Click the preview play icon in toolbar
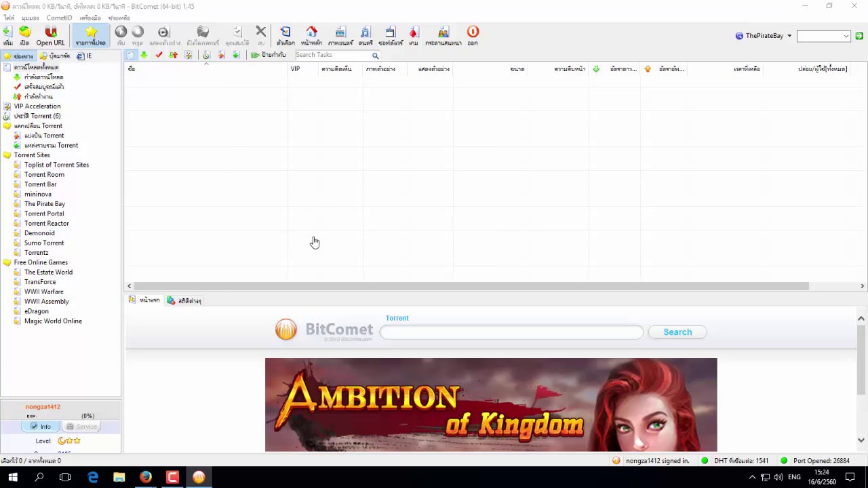Screen dimensions: 868x488 coord(163,35)
